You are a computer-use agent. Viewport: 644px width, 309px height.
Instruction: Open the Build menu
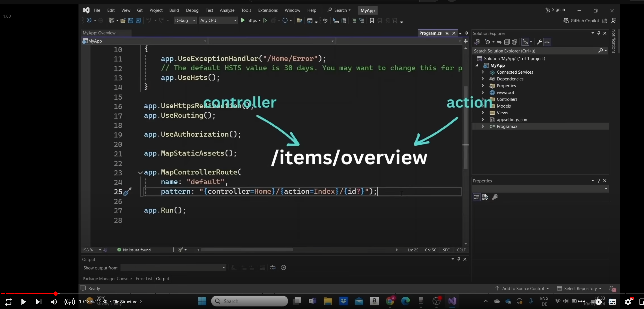[x=174, y=10]
